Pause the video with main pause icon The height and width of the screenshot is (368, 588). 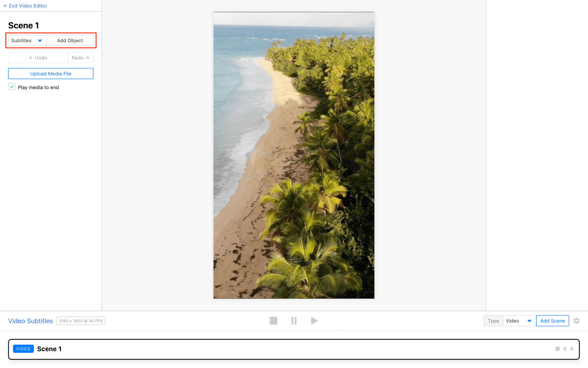294,321
